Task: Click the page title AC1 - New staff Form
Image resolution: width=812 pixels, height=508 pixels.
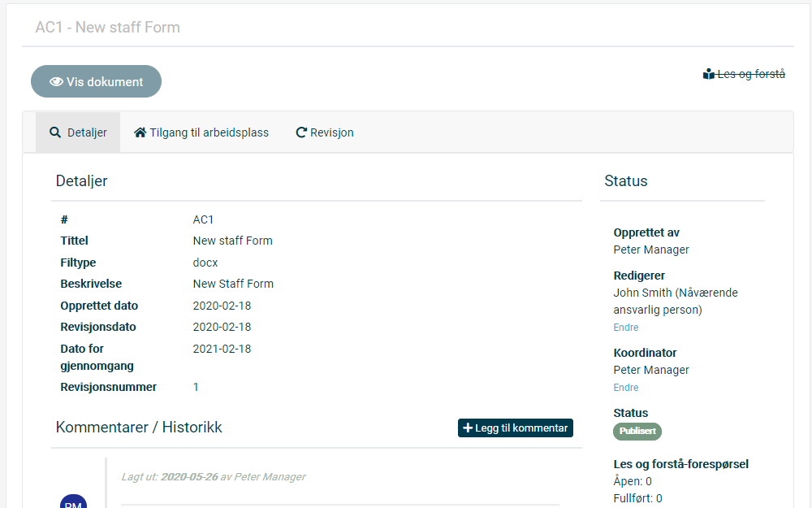Action: point(108,27)
